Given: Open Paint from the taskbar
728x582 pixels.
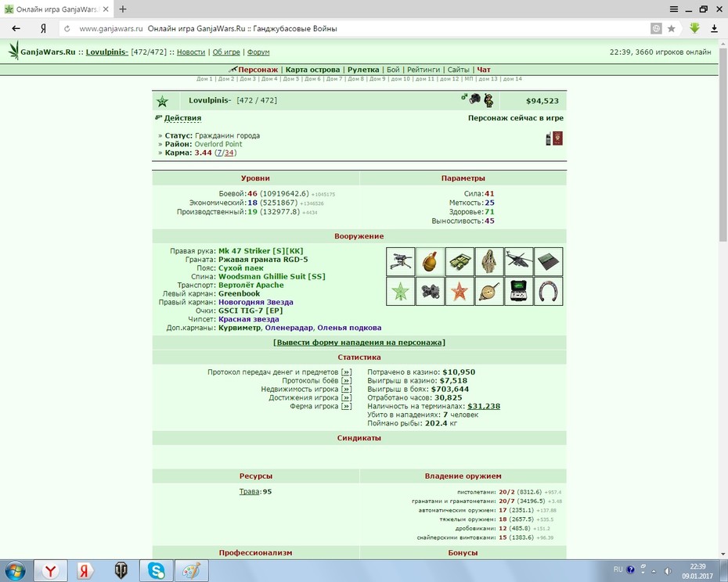Looking at the screenshot, I should [191, 570].
